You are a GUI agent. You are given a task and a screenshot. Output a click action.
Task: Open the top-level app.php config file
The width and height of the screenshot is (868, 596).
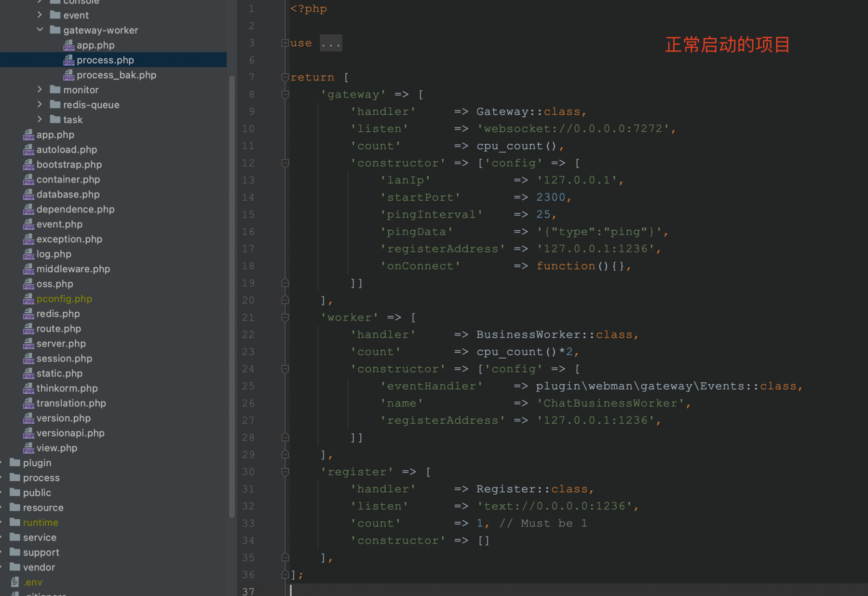pos(55,135)
